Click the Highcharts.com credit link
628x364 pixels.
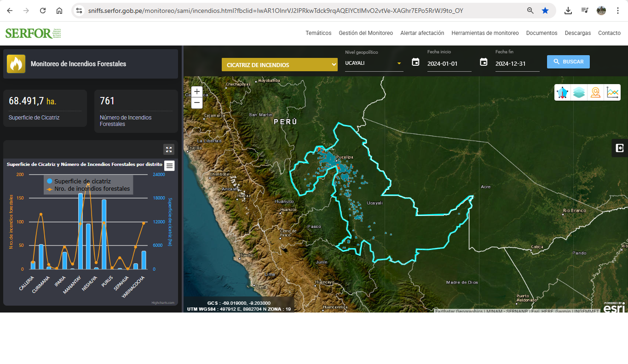click(x=163, y=302)
